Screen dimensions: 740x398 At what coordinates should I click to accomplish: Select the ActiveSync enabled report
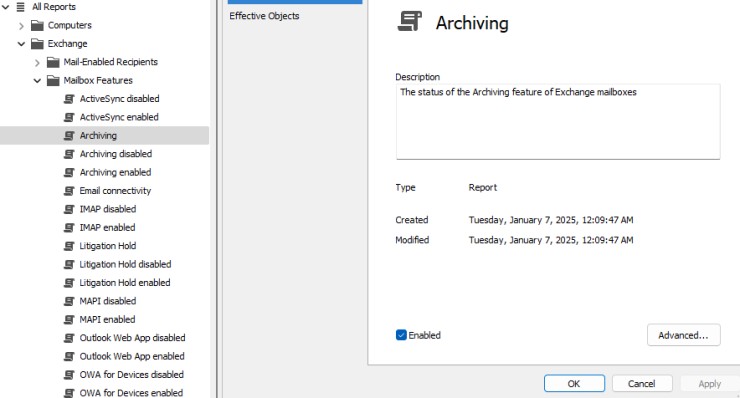119,117
